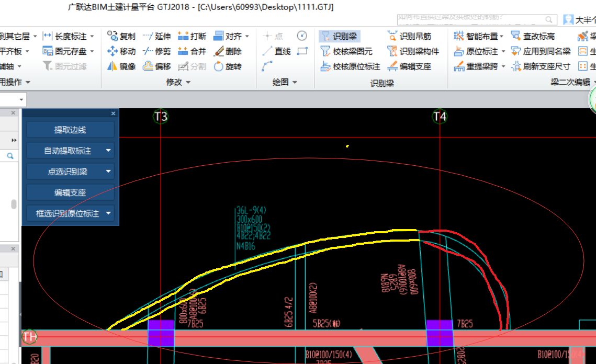Expand the left panel double-arrow
Screen dimensions: 596x364
tap(14, 140)
